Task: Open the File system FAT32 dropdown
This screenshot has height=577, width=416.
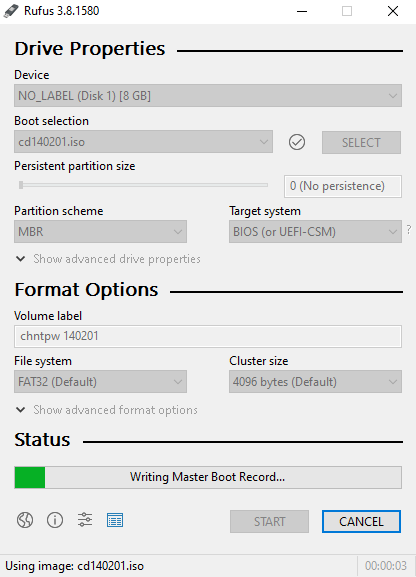Action: pyautogui.click(x=101, y=382)
